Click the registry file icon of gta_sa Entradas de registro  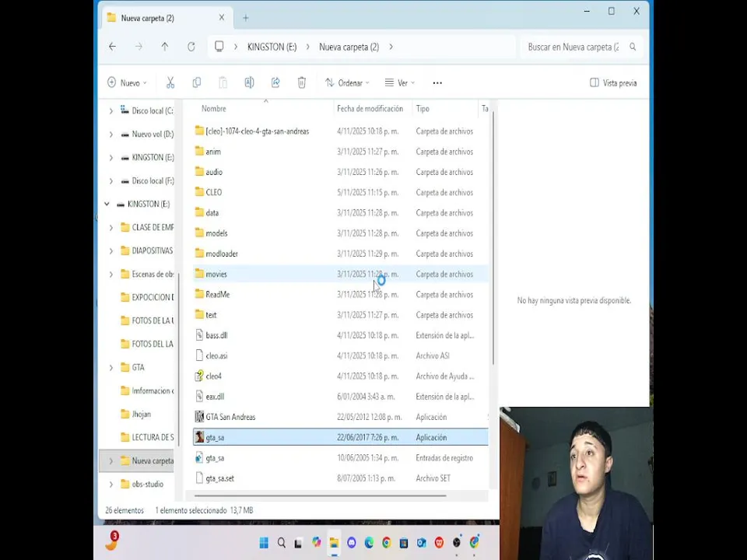point(200,457)
